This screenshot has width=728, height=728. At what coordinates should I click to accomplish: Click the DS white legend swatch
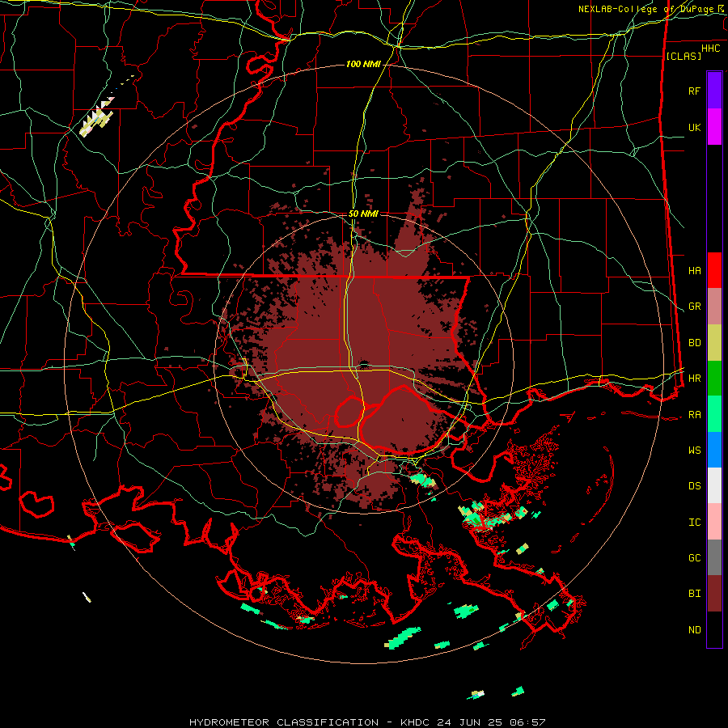click(714, 485)
